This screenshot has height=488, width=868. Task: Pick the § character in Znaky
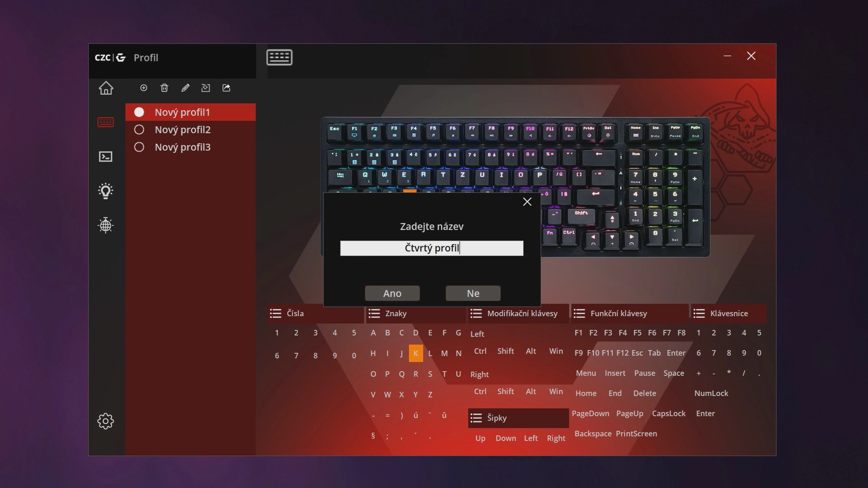(x=373, y=436)
